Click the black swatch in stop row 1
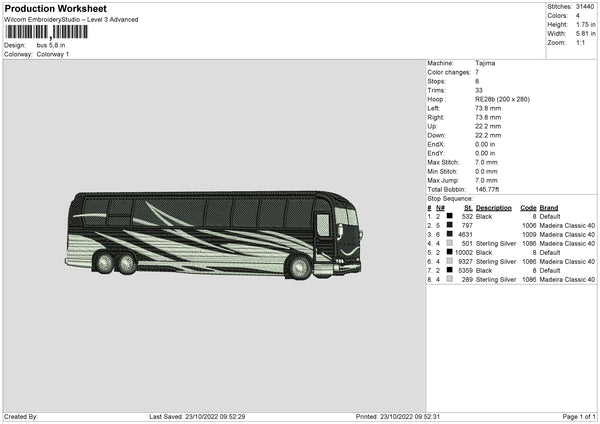This screenshot has width=600, height=424. coord(450,216)
